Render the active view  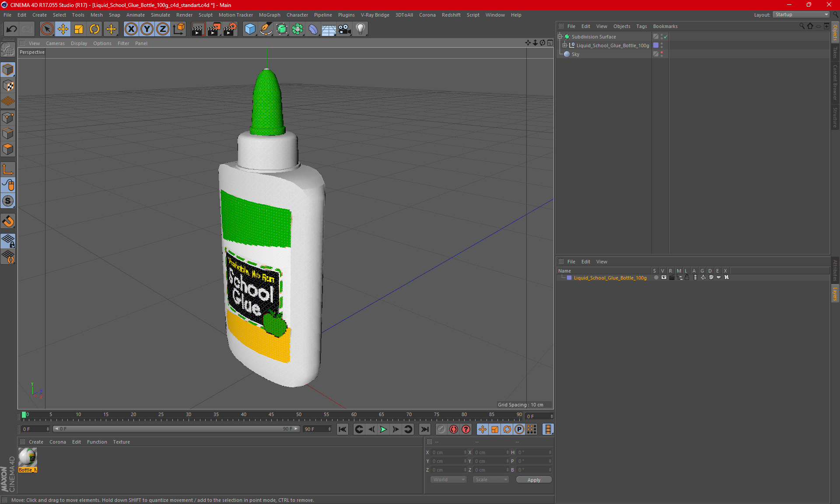coord(198,29)
